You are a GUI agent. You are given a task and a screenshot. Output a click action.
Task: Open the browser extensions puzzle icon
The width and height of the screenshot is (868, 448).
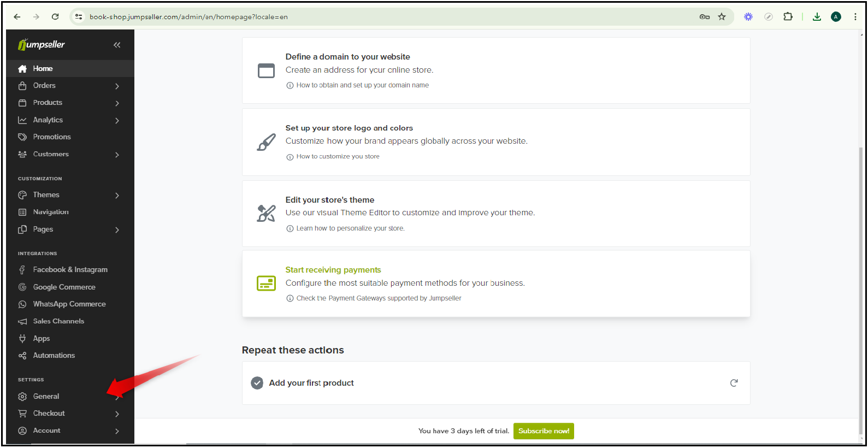pos(788,17)
